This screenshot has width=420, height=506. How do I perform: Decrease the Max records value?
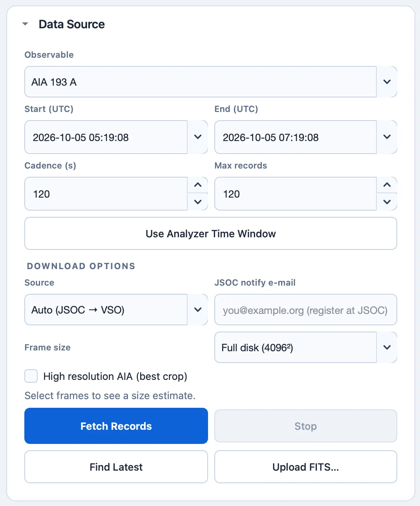[x=387, y=202]
